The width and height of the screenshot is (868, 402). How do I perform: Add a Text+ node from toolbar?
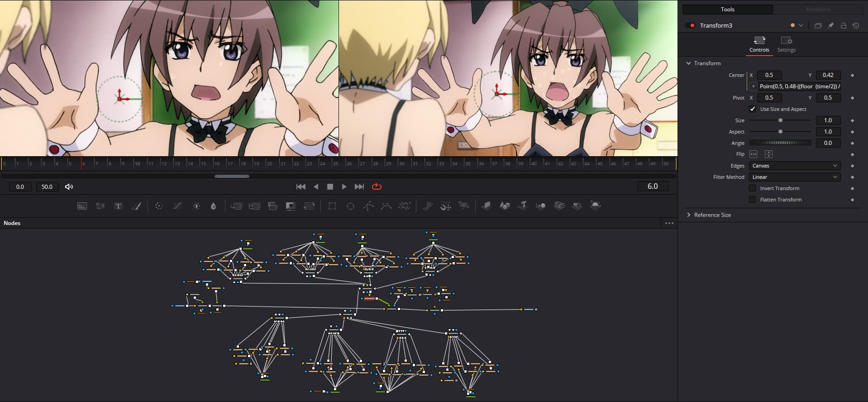pyautogui.click(x=118, y=206)
